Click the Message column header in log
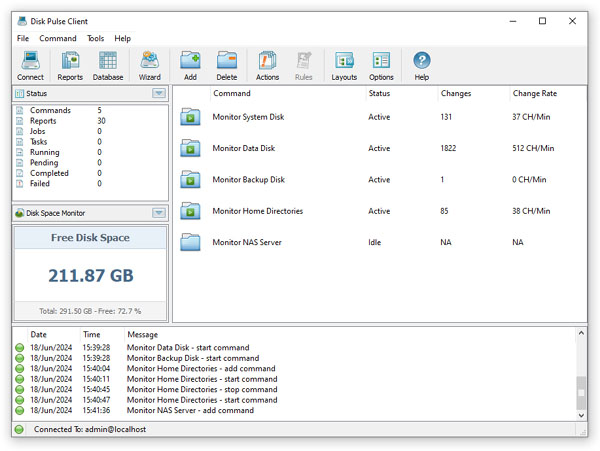Image resolution: width=600 pixels, height=451 pixels. 143,335
